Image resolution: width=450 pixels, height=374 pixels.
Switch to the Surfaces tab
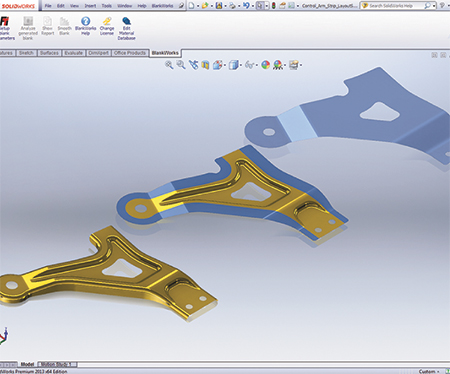click(49, 53)
